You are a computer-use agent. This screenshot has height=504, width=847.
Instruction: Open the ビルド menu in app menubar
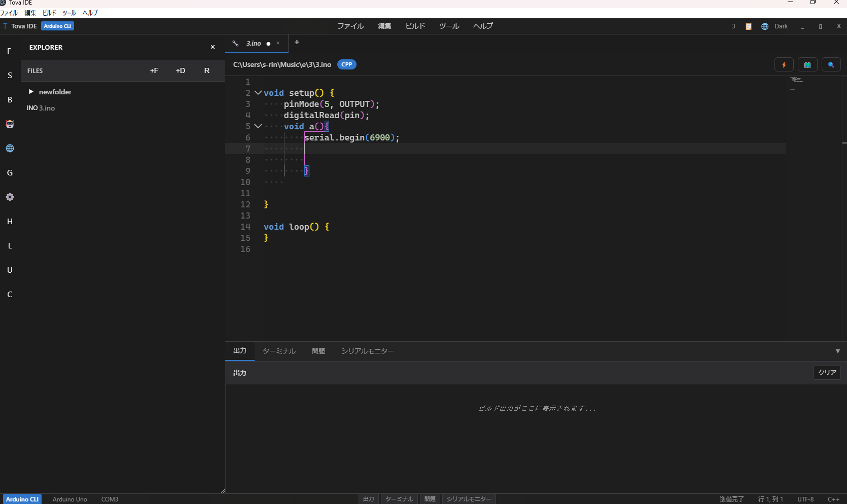[x=415, y=26]
